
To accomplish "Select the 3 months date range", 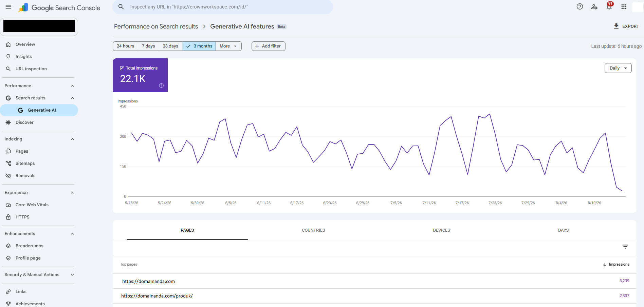I will pyautogui.click(x=199, y=46).
